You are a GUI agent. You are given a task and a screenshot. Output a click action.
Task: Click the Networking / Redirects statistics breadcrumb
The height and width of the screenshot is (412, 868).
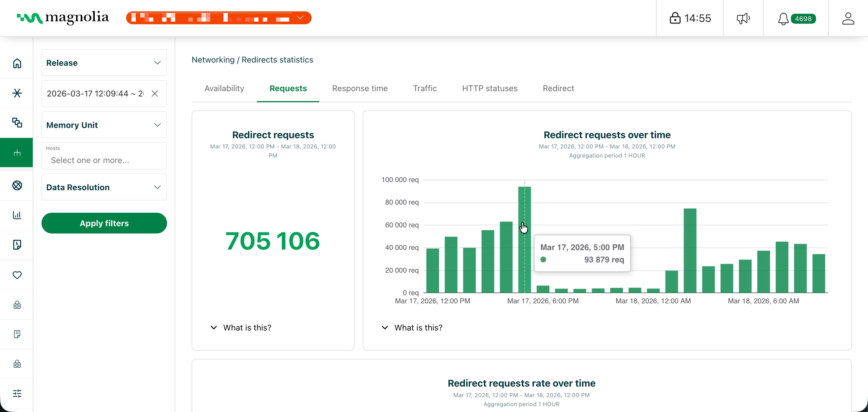click(252, 60)
